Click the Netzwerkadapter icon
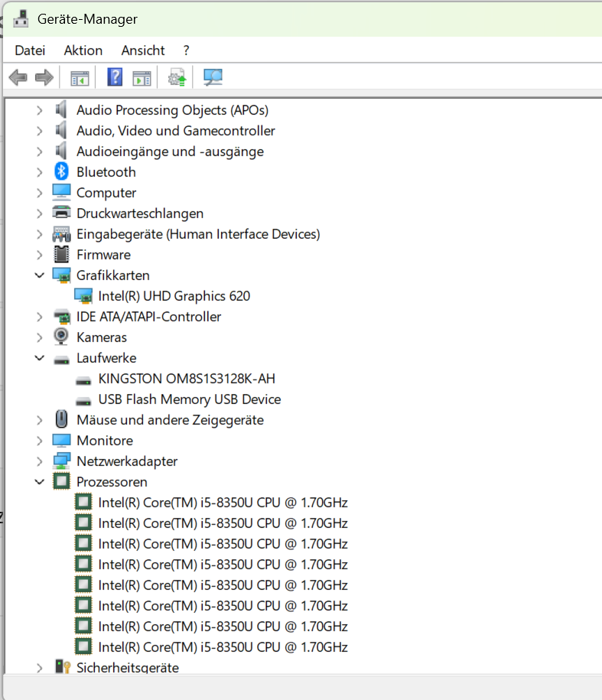This screenshot has width=602, height=700. click(x=61, y=461)
